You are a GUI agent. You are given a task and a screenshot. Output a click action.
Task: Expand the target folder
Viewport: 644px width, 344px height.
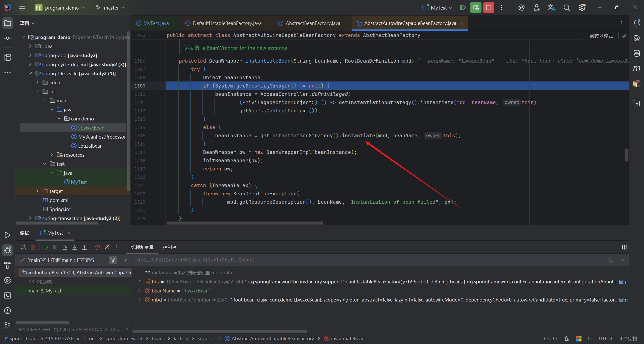pyautogui.click(x=37, y=191)
